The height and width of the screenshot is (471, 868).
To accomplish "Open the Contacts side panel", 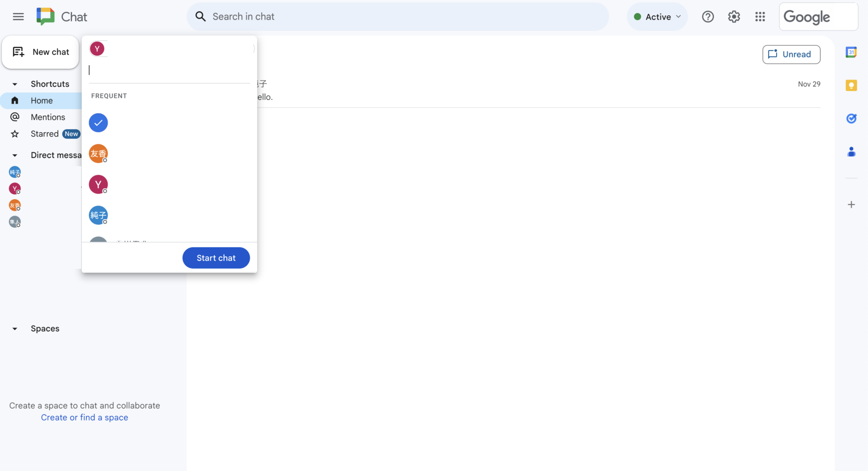I will 852,152.
